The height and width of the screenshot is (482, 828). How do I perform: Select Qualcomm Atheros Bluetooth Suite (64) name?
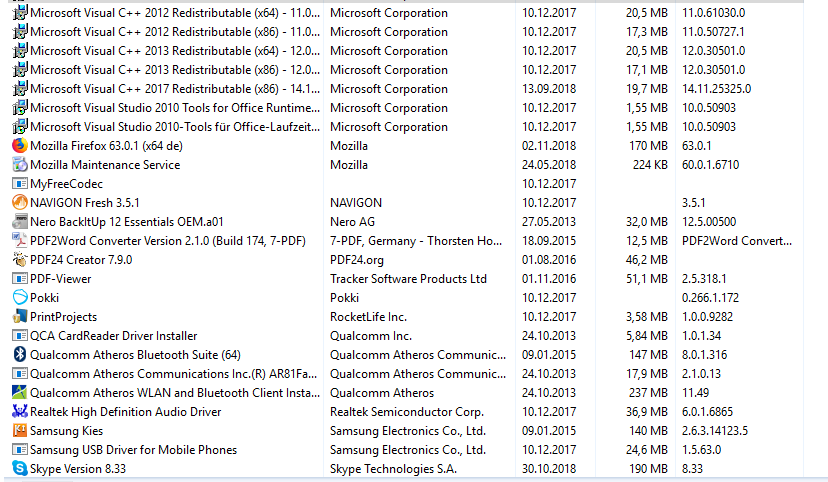pos(135,355)
